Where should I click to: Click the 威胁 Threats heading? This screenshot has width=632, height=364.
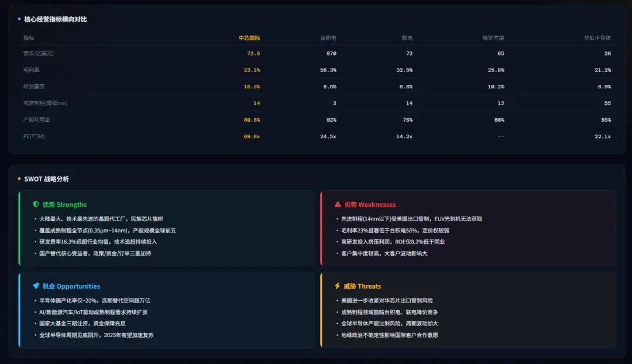click(x=362, y=286)
